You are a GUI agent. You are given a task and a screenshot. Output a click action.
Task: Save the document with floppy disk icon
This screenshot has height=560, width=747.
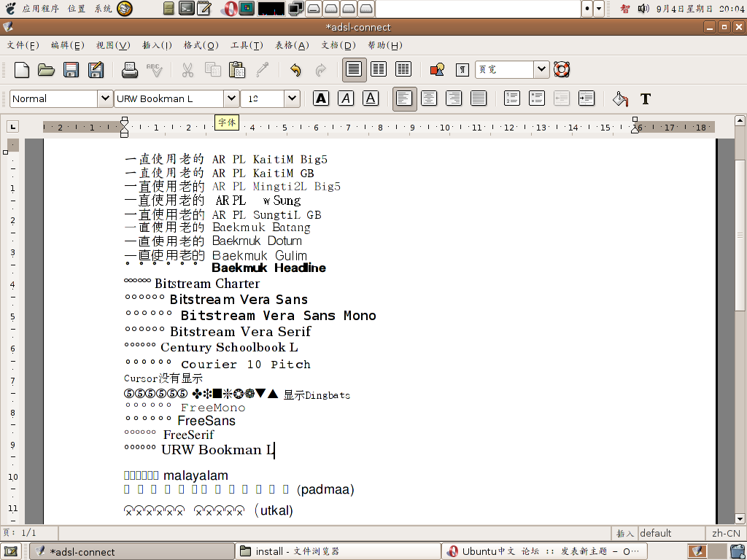[x=71, y=69]
